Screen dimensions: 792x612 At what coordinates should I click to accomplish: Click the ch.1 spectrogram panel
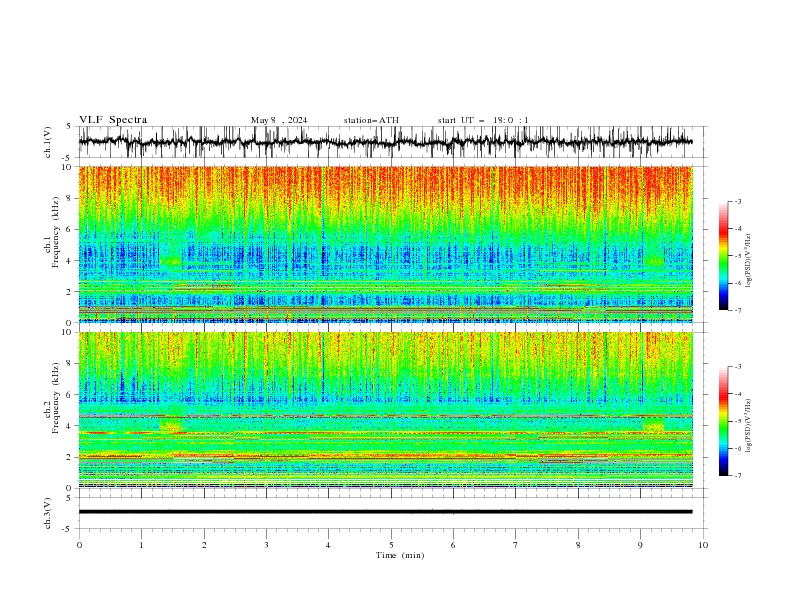pos(385,244)
